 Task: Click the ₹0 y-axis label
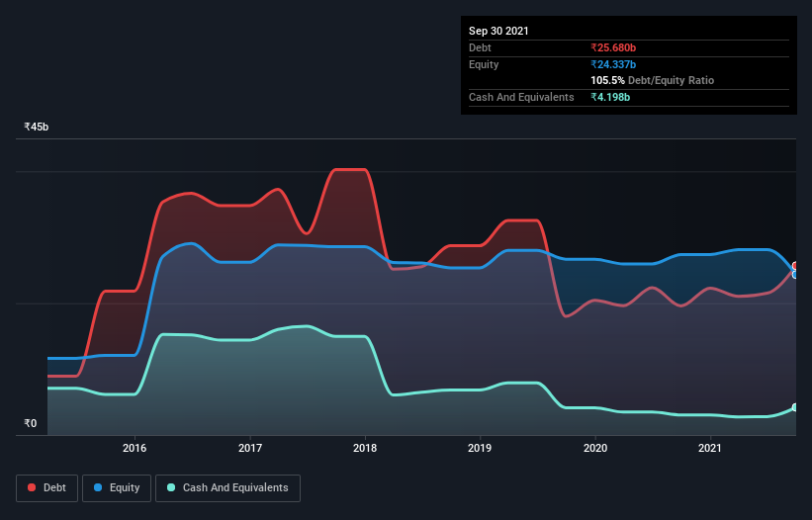[x=31, y=423]
